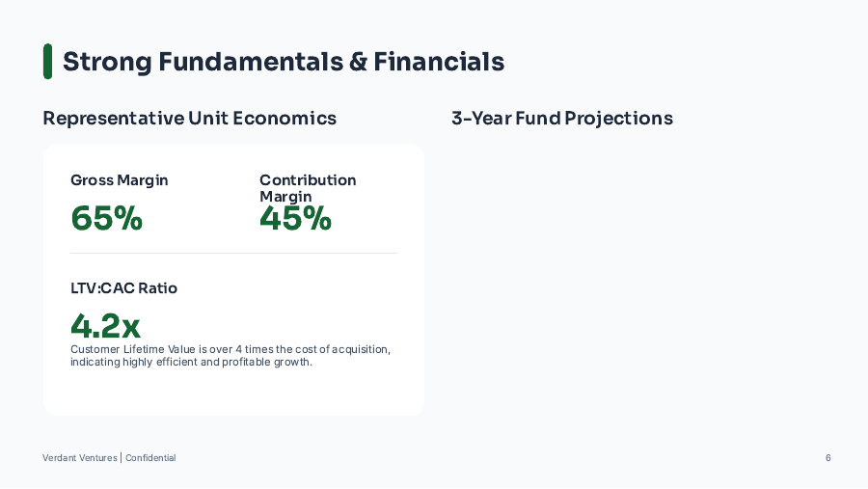Select the slide page number 6

click(x=827, y=458)
